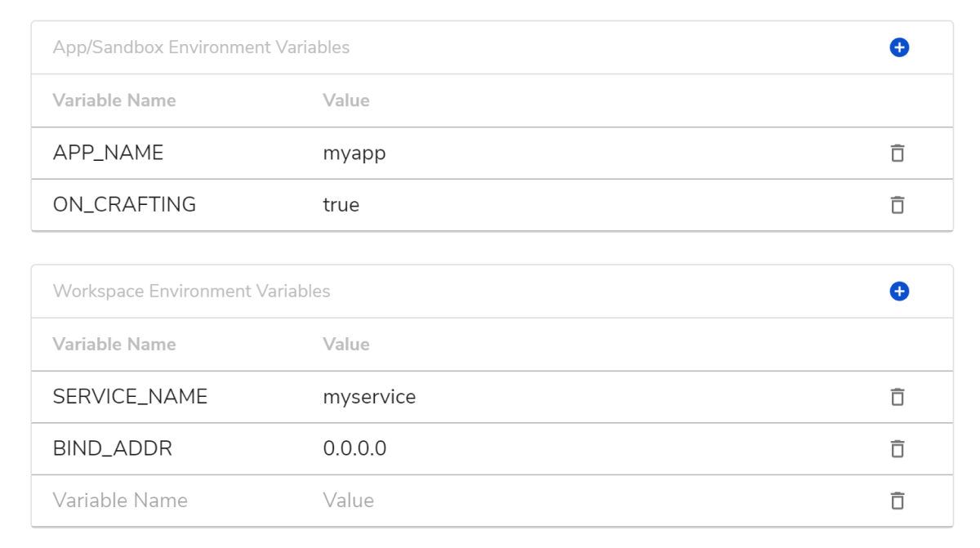980x548 pixels.
Task: Add a new Workspace environment variable
Action: click(899, 292)
